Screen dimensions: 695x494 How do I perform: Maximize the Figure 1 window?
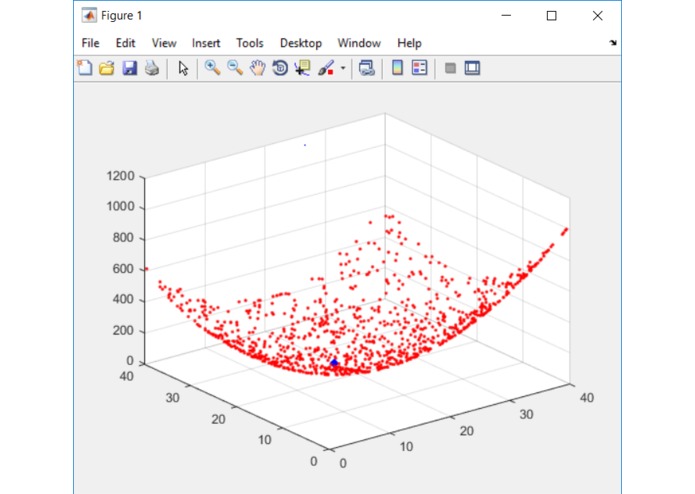(551, 16)
